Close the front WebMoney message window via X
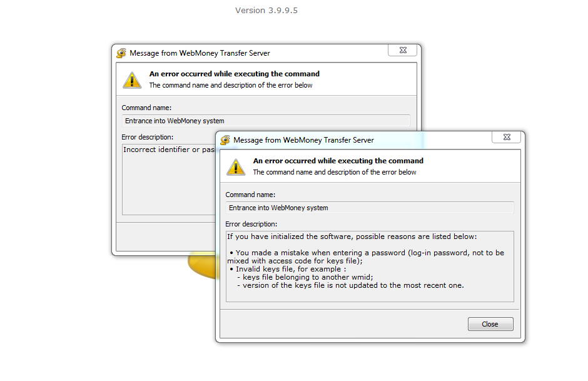588x381 pixels. 506,137
